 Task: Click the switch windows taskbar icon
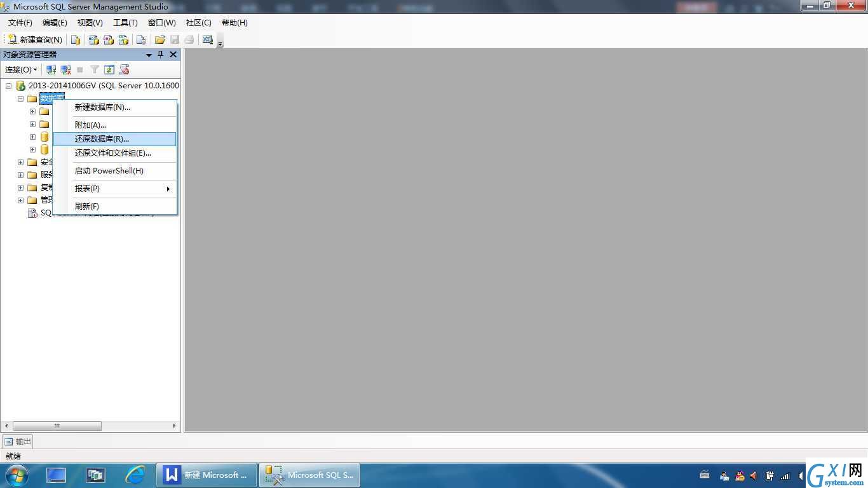(96, 475)
